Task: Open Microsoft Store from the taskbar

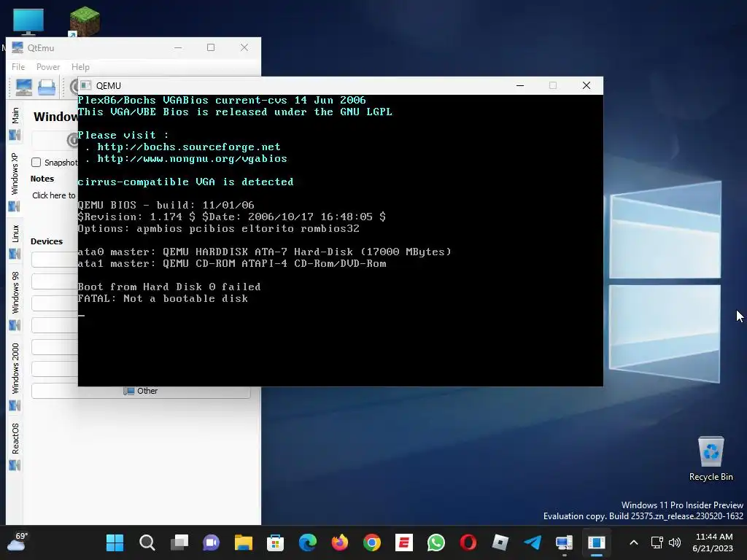Action: point(275,542)
